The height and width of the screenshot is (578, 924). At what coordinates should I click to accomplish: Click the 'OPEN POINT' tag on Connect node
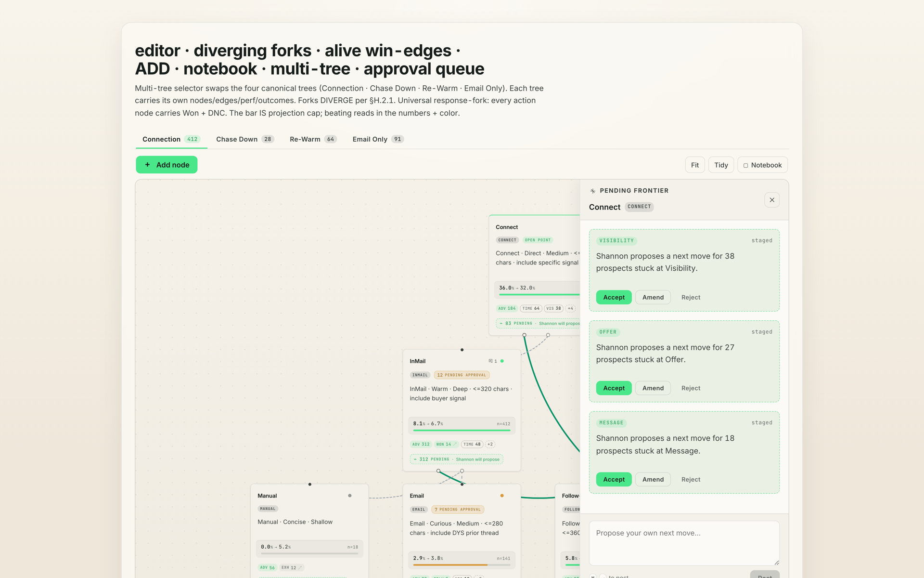coord(538,240)
